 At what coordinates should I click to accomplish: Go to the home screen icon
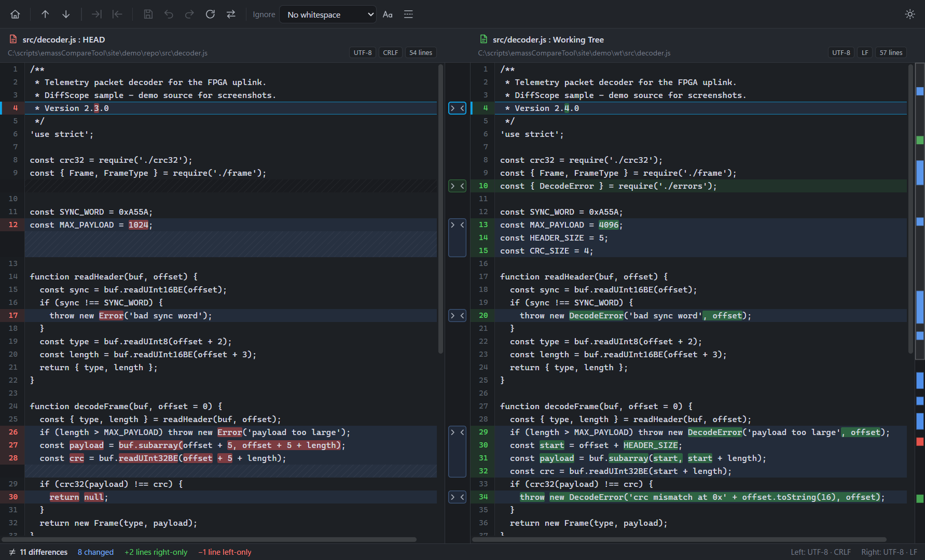(x=15, y=15)
